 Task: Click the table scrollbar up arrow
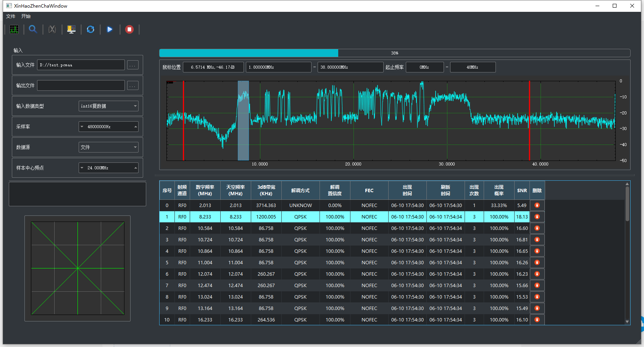627,184
